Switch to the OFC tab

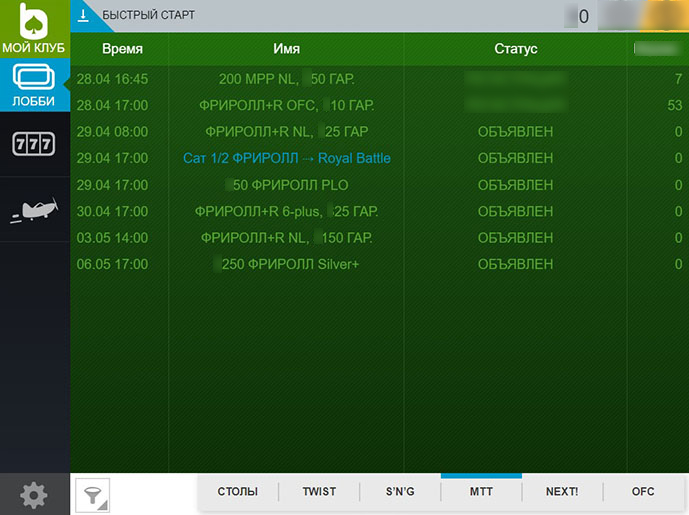coord(643,492)
